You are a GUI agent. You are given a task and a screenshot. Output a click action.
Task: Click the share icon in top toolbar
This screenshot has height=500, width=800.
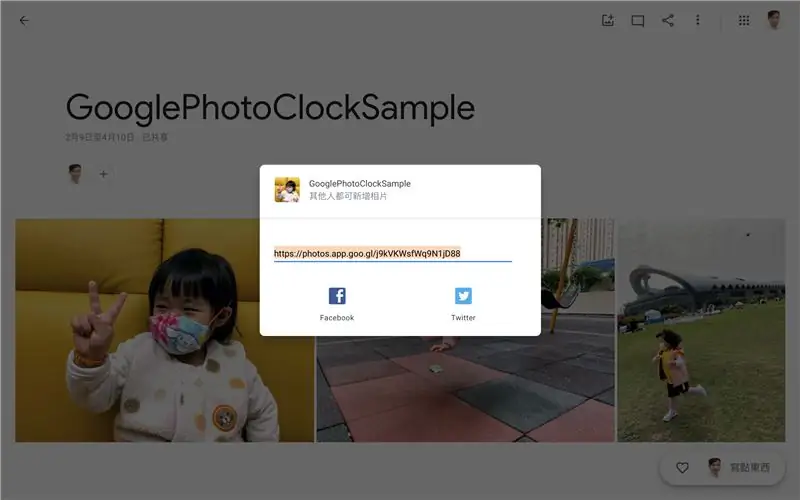coord(668,20)
